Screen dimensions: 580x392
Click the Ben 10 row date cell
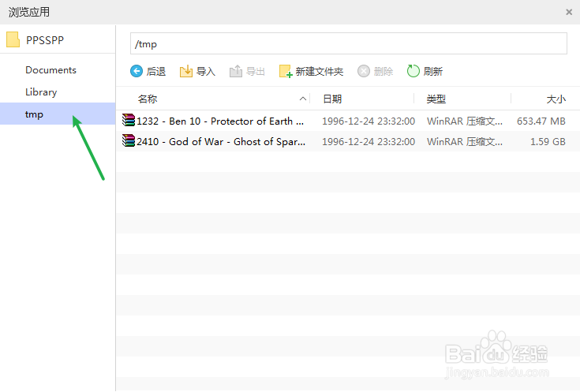coord(369,121)
